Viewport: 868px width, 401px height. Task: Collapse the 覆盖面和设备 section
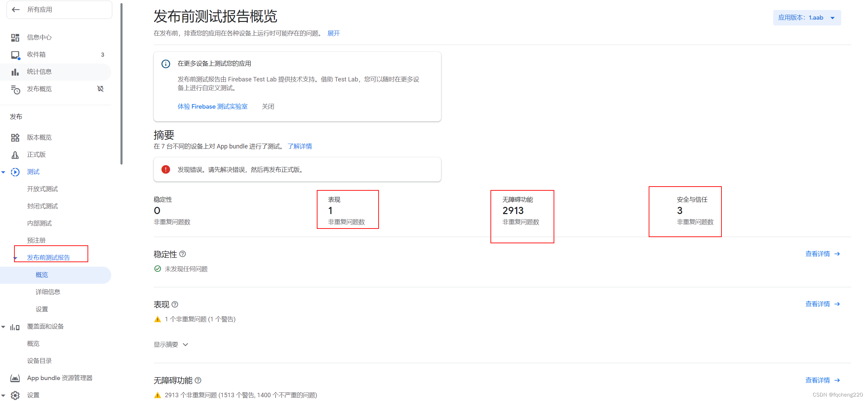[x=3, y=326]
